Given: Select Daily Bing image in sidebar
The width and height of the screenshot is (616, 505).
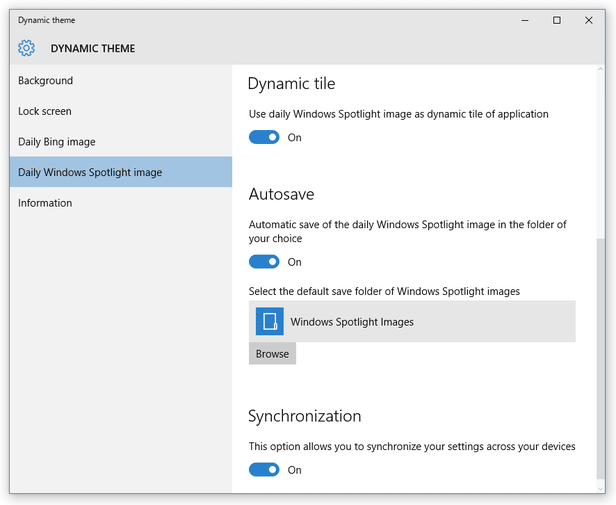Looking at the screenshot, I should point(121,142).
